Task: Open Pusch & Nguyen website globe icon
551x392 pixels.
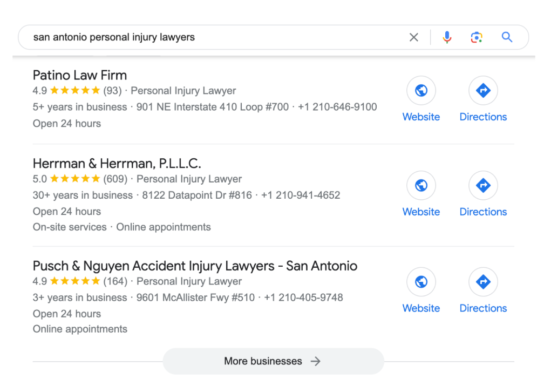Action: pyautogui.click(x=421, y=282)
